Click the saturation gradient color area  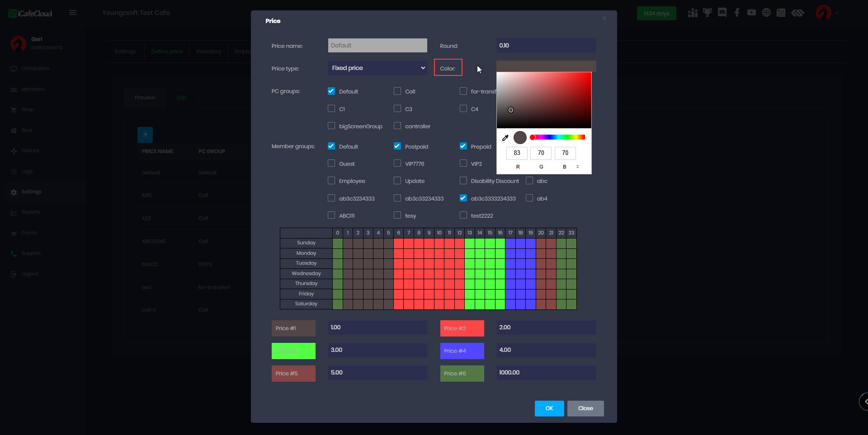[544, 100]
